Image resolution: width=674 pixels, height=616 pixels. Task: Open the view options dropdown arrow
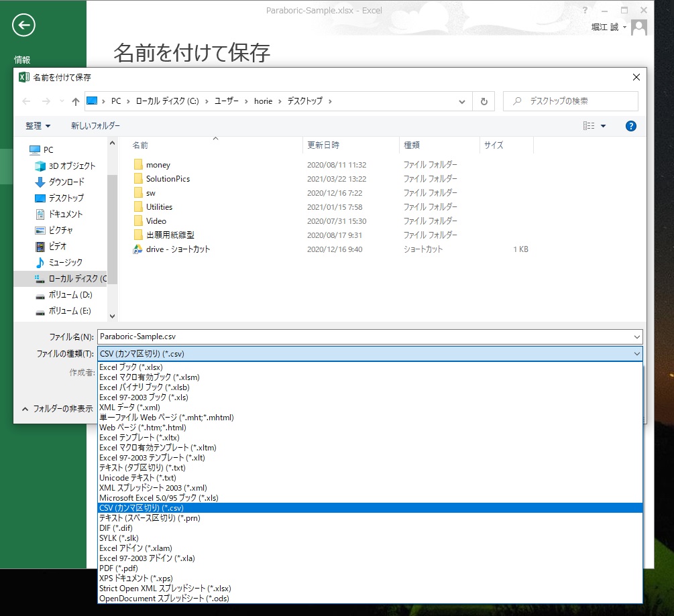click(x=603, y=126)
